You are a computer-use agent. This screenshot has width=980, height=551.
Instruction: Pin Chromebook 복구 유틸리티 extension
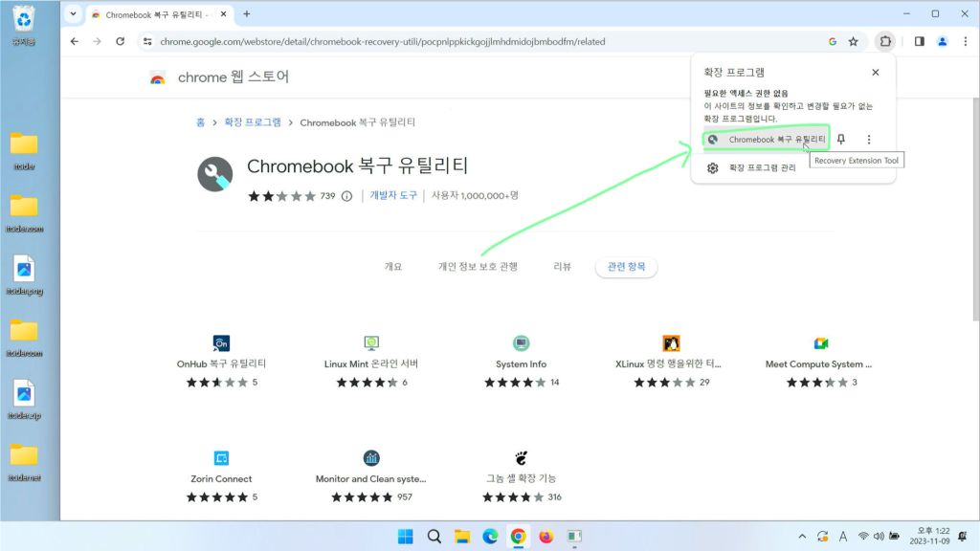pyautogui.click(x=841, y=140)
